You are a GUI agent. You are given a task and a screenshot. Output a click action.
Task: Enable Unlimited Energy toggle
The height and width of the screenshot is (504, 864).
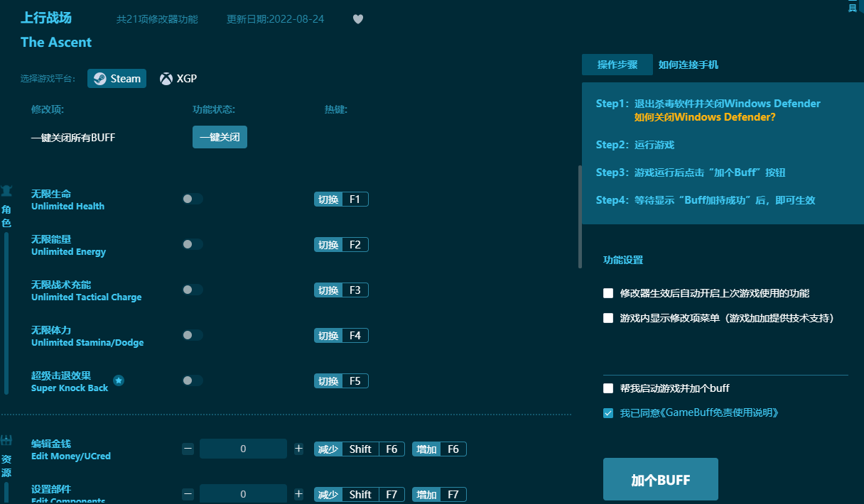click(x=192, y=245)
